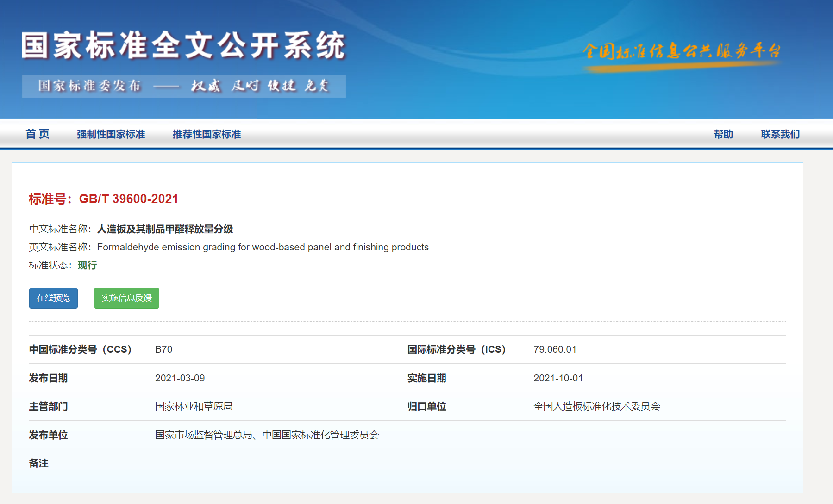Click the 实施日期 label
The image size is (833, 504).
[426, 378]
